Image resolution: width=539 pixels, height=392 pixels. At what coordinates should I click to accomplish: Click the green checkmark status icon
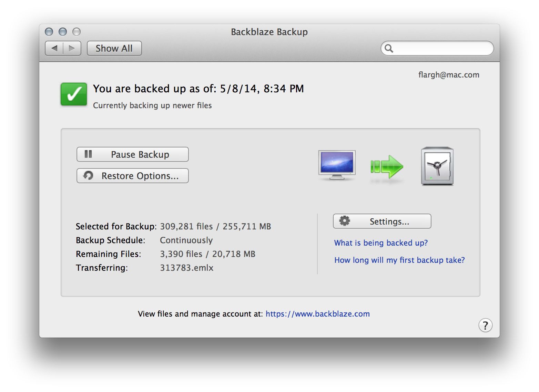click(x=74, y=94)
